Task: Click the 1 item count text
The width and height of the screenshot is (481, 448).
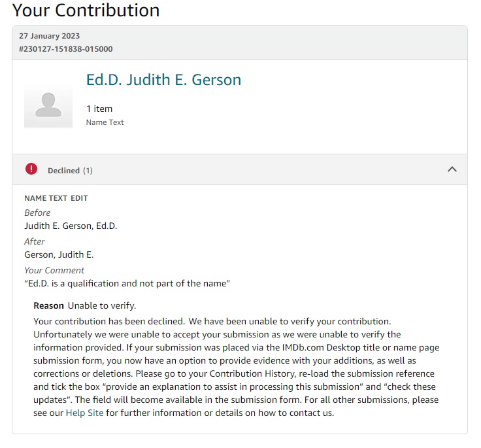Action: click(99, 109)
